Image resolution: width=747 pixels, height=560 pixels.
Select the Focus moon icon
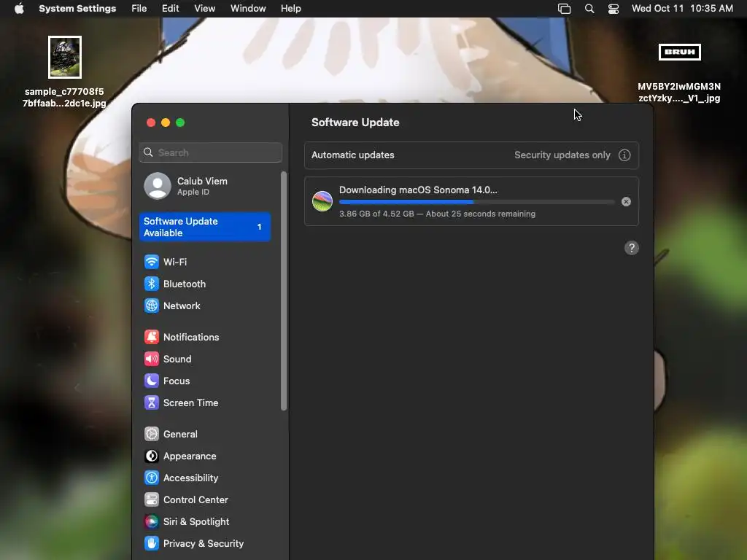[152, 381]
